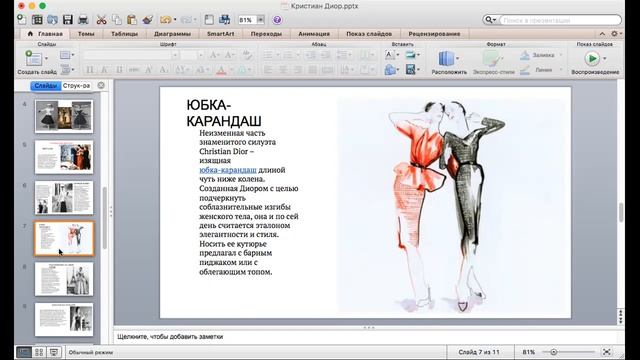
Task: Switch to Slideshow view button in status bar
Action: click(x=54, y=352)
